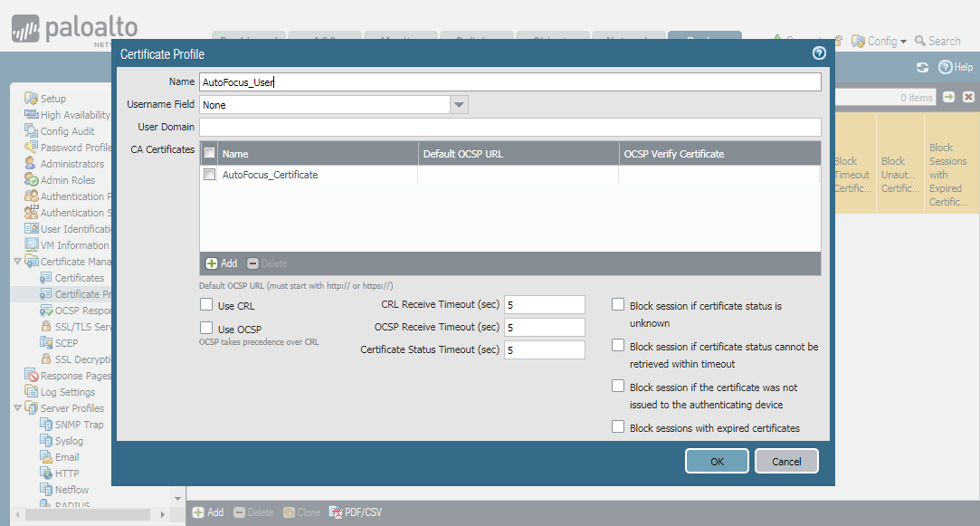Click the SCEP icon

click(x=45, y=343)
